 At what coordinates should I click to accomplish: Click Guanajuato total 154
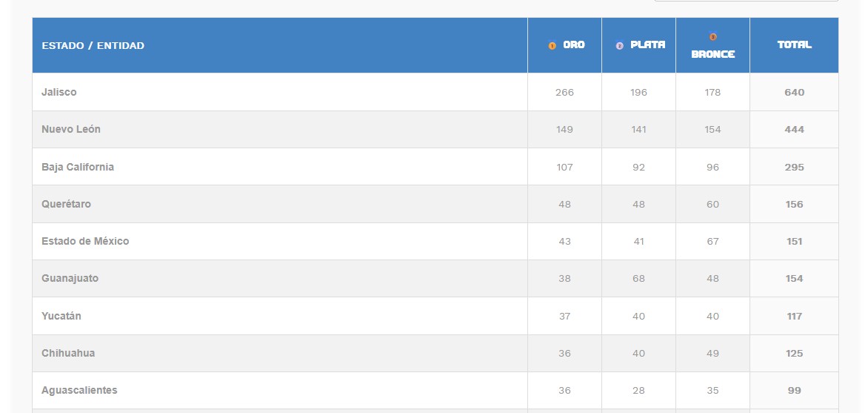click(x=795, y=279)
